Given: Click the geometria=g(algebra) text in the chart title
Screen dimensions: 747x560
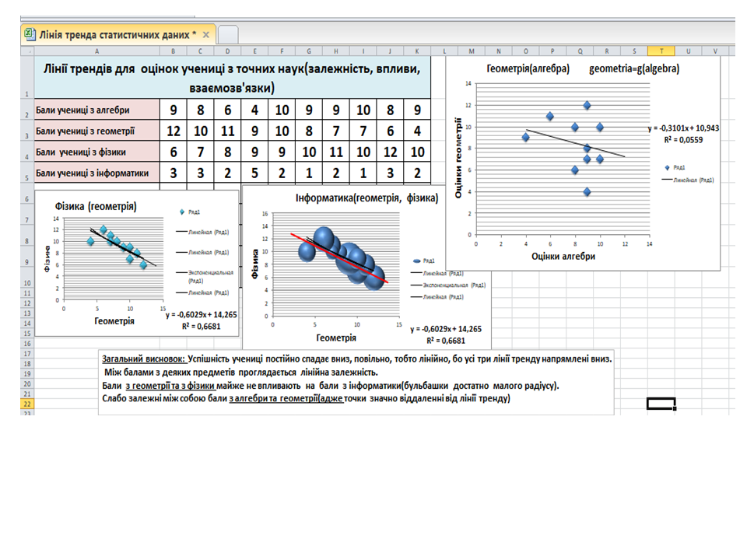Looking at the screenshot, I should click(x=634, y=68).
